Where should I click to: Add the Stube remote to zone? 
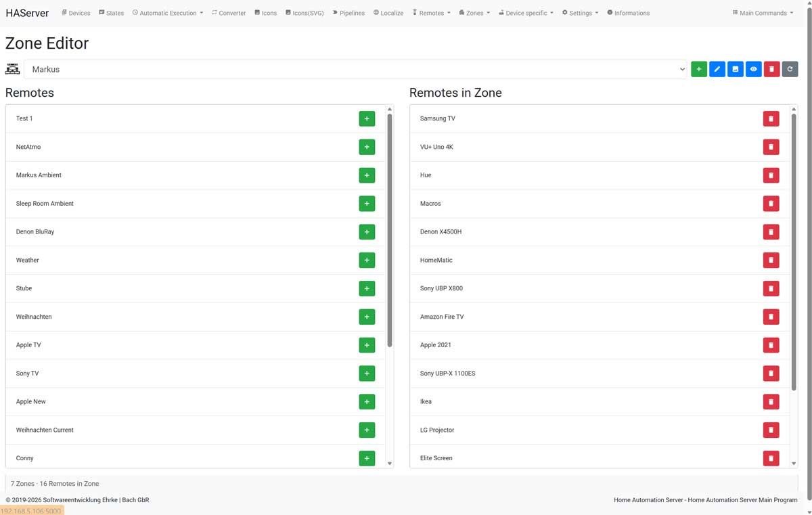(x=367, y=288)
